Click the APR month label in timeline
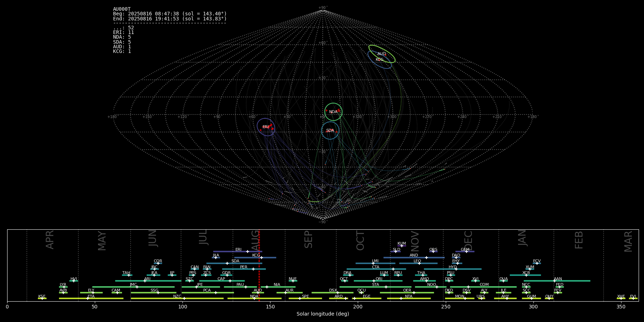Image resolution: width=644 pixels, height=322 pixels. pyautogui.click(x=50, y=240)
